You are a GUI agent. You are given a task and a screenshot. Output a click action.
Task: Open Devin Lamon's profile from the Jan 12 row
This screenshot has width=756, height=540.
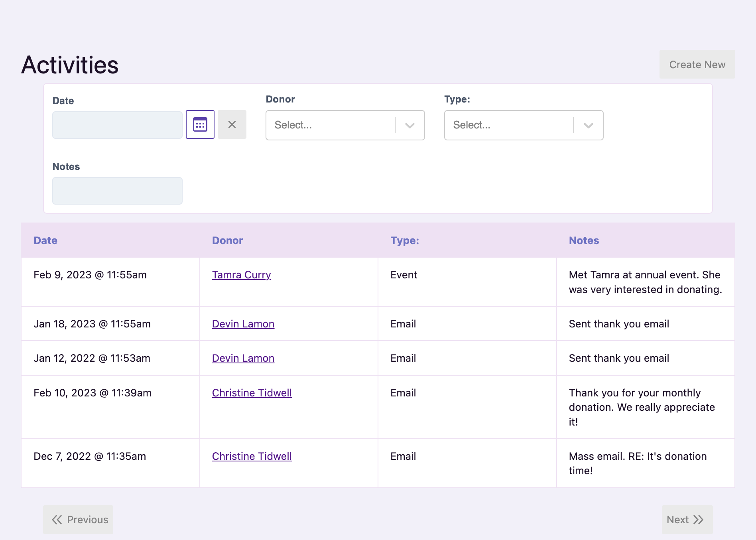[x=243, y=358]
